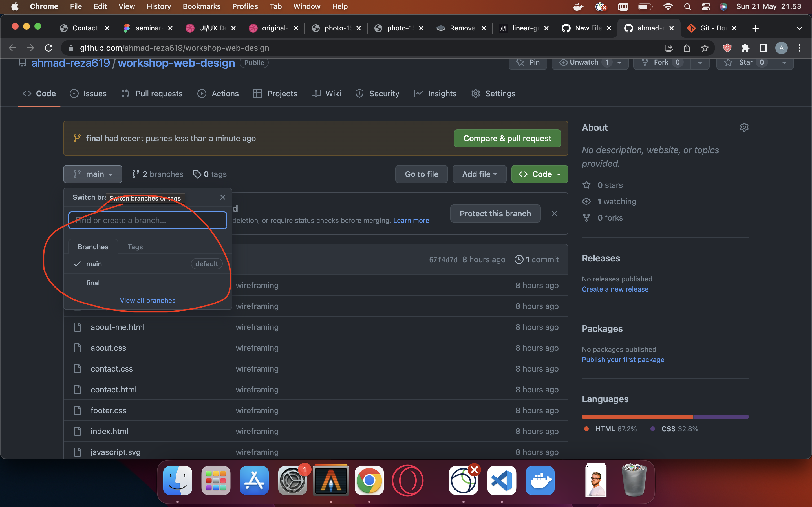
Task: Select the final branch
Action: [93, 283]
